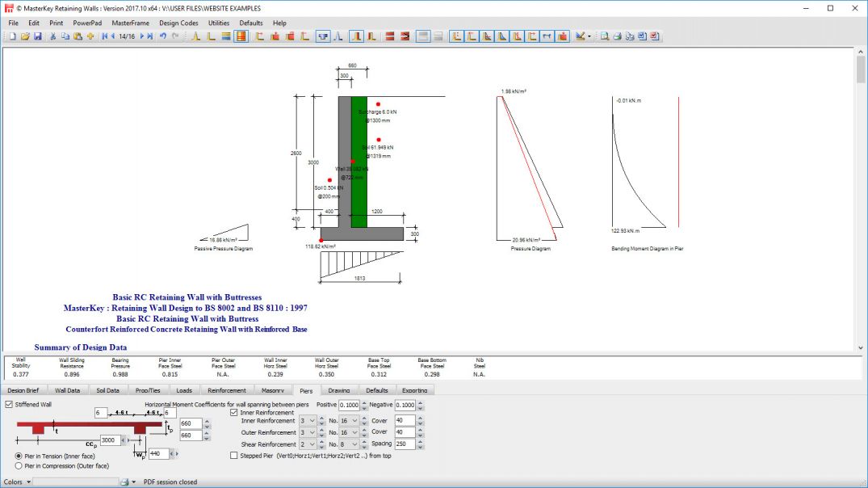Jump to the first wall record
868x488 pixels.
coord(104,36)
